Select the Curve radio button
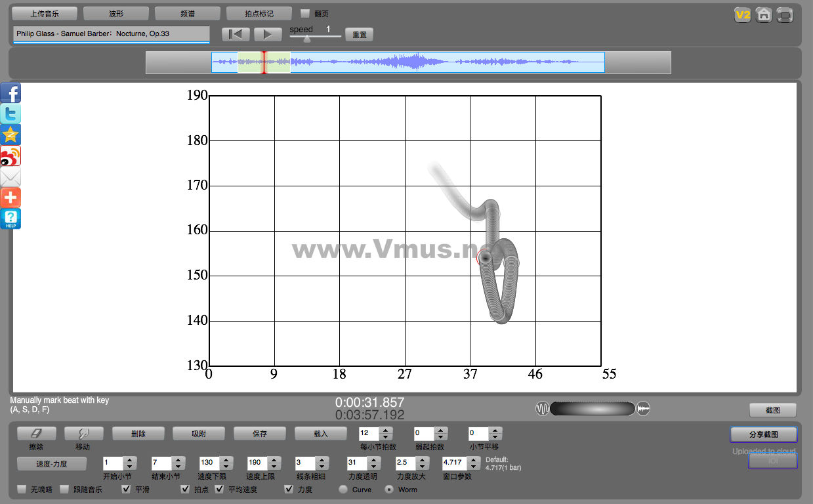 (x=343, y=490)
